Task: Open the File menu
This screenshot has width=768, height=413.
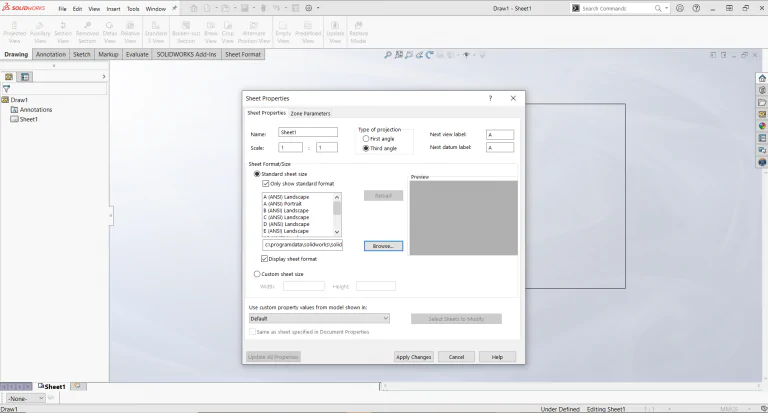Action: (62, 9)
